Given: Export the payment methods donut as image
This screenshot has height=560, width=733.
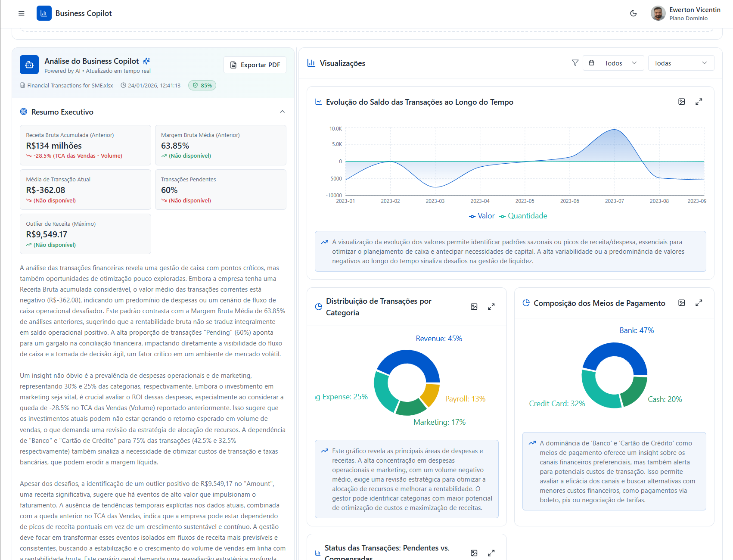Looking at the screenshot, I should (682, 303).
